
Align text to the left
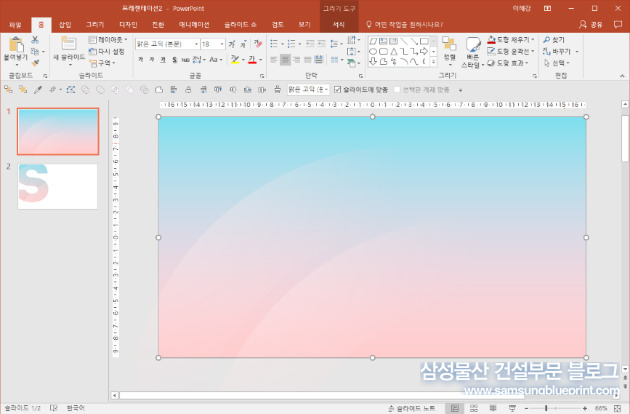tap(274, 60)
